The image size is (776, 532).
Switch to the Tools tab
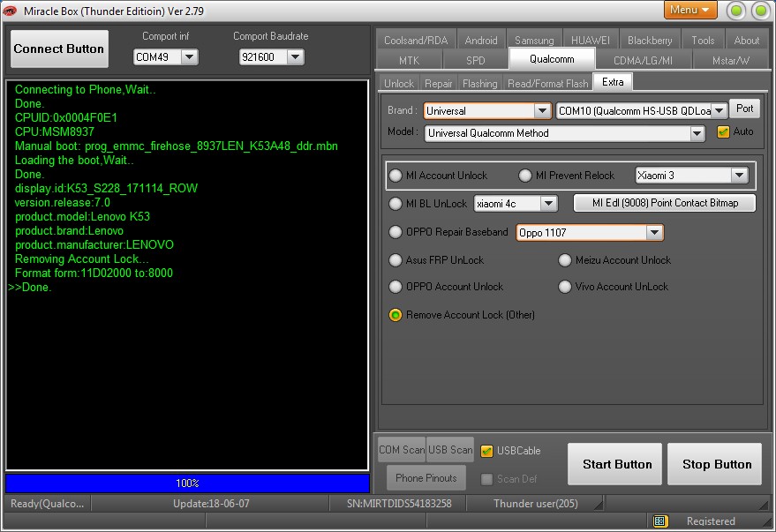tap(703, 40)
